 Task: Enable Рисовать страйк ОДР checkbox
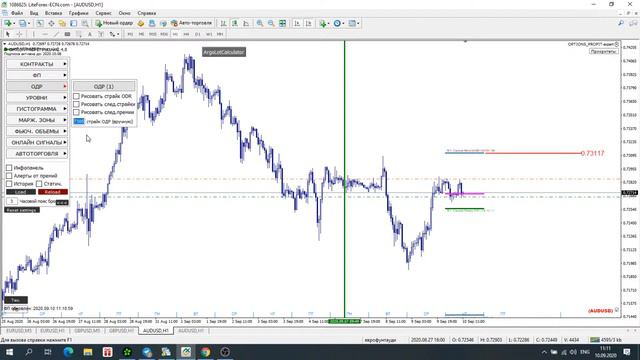pyautogui.click(x=76, y=96)
